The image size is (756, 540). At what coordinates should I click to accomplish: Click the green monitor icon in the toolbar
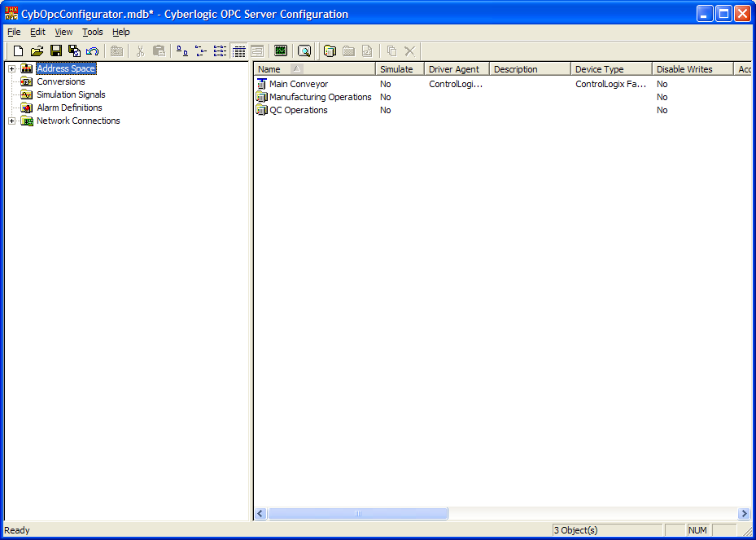tap(281, 51)
